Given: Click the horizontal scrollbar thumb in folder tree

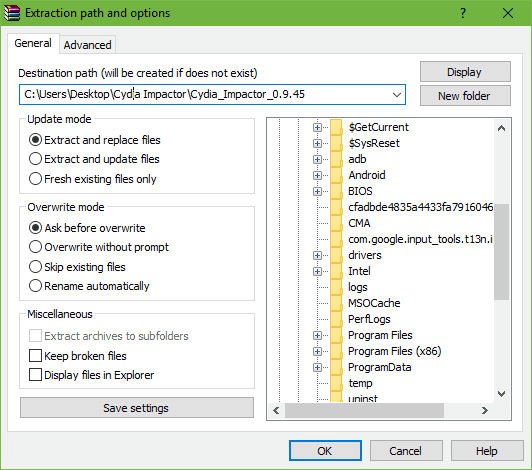Looking at the screenshot, I should pyautogui.click(x=364, y=411).
